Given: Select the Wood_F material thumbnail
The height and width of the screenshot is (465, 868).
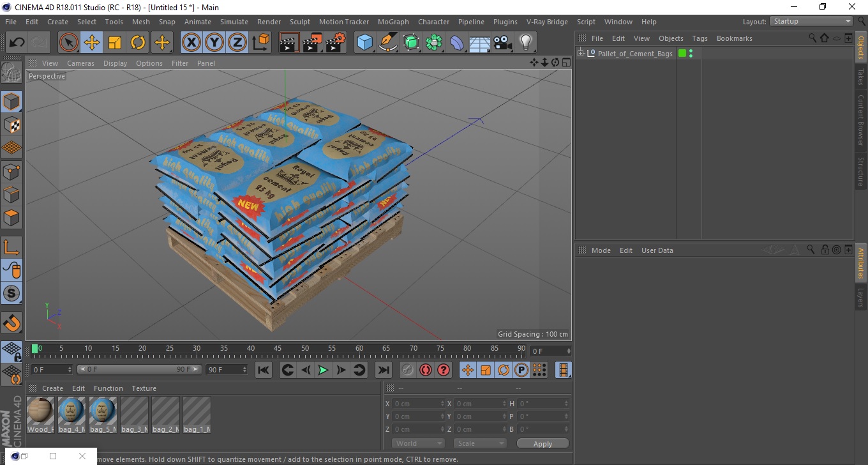Looking at the screenshot, I should (x=40, y=415).
